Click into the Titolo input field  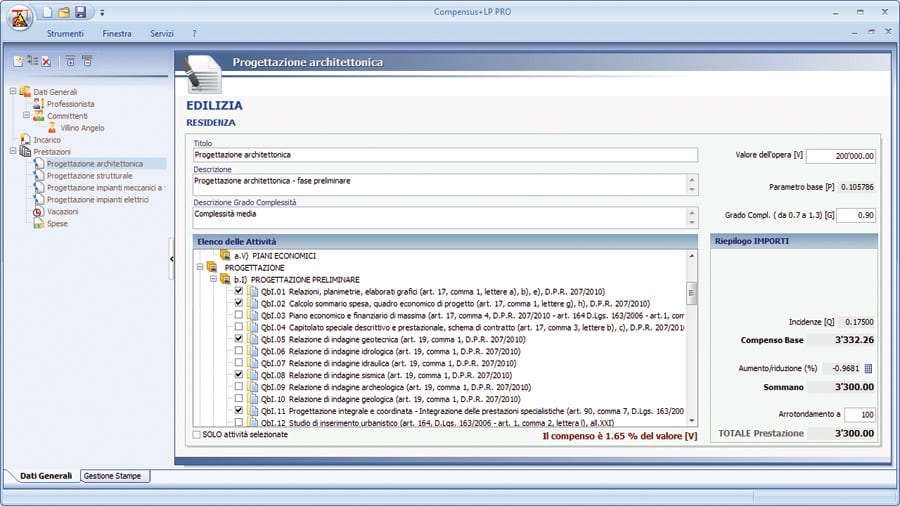click(445, 155)
